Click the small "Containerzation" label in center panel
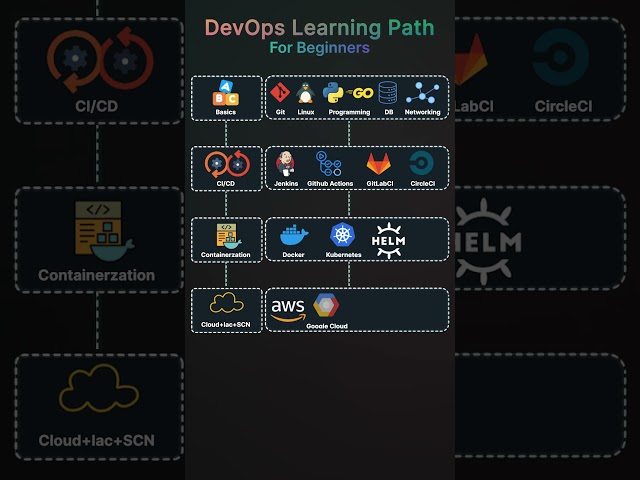The width and height of the screenshot is (640, 480). pos(226,255)
